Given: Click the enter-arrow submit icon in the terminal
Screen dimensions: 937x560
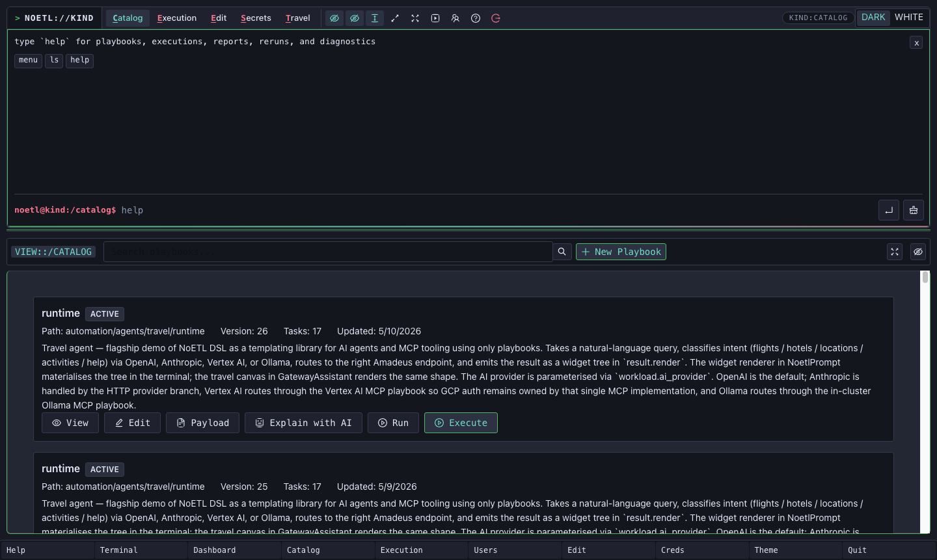Looking at the screenshot, I should tap(889, 210).
